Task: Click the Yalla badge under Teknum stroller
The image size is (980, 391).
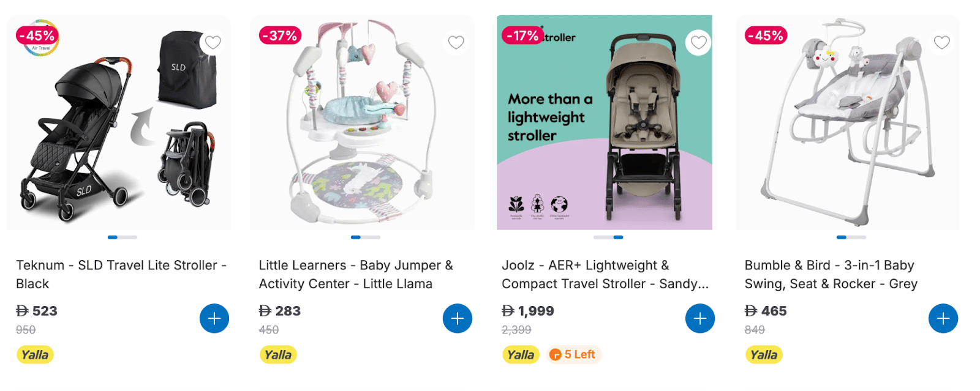Action: 35,355
